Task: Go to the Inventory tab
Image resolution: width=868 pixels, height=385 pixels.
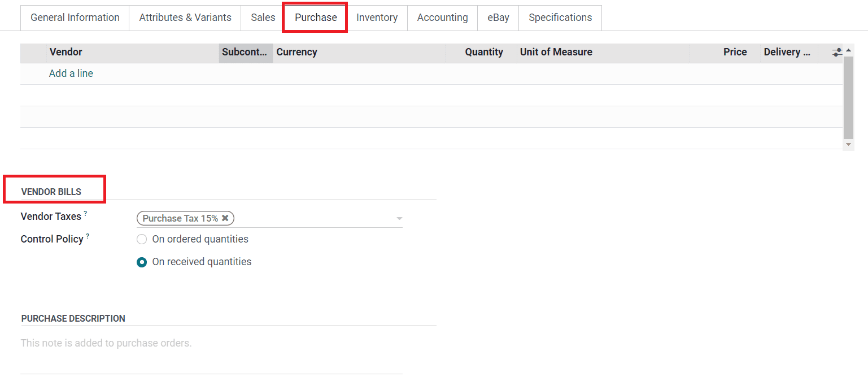Action: [377, 18]
